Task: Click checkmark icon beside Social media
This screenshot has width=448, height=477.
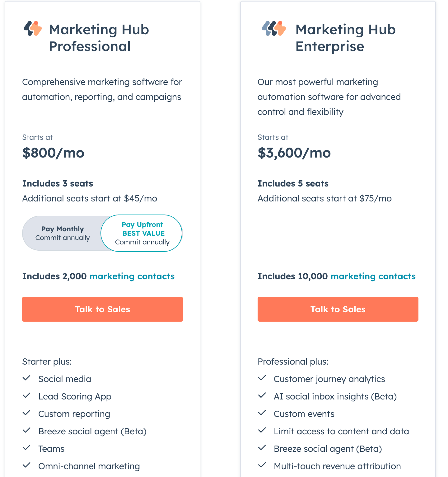Action: 27,378
